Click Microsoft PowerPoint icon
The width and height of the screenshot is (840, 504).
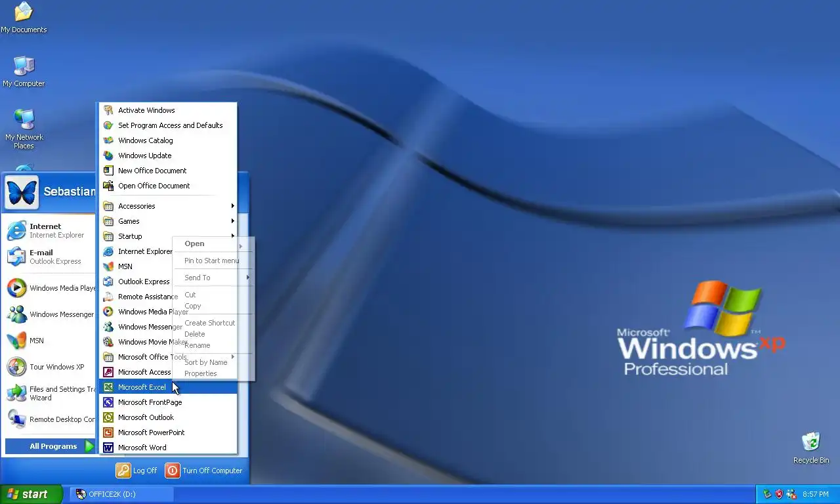point(108,432)
